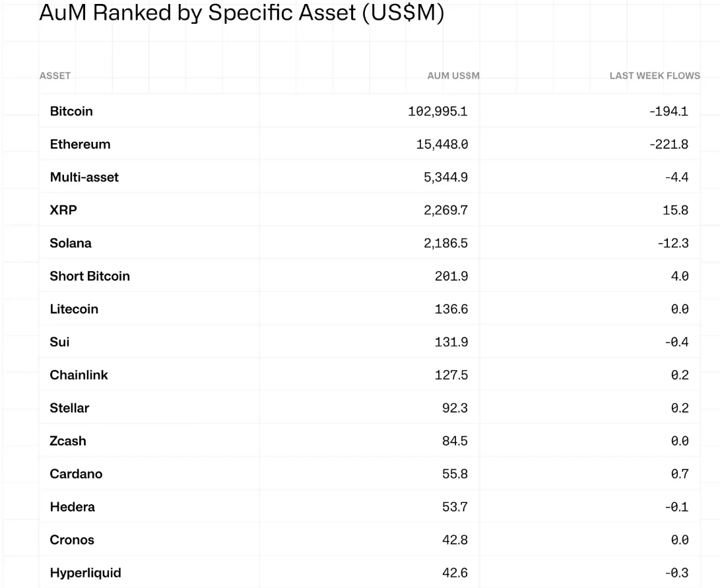
Task: Select the XRP asset name
Action: tap(63, 211)
